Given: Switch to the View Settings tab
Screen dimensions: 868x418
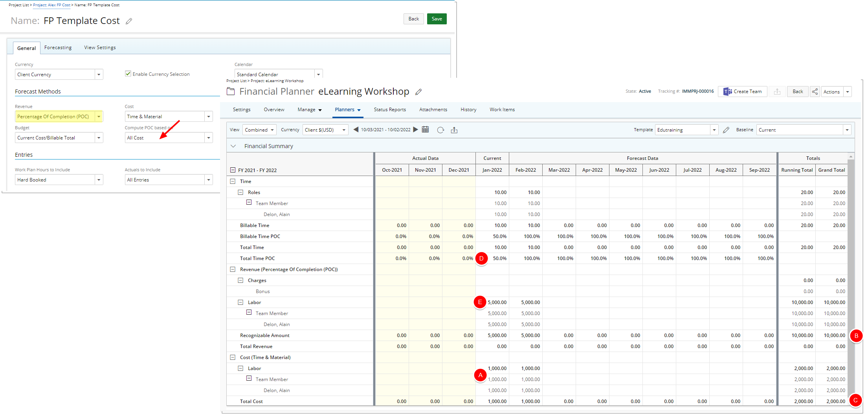Looking at the screenshot, I should coord(100,48).
